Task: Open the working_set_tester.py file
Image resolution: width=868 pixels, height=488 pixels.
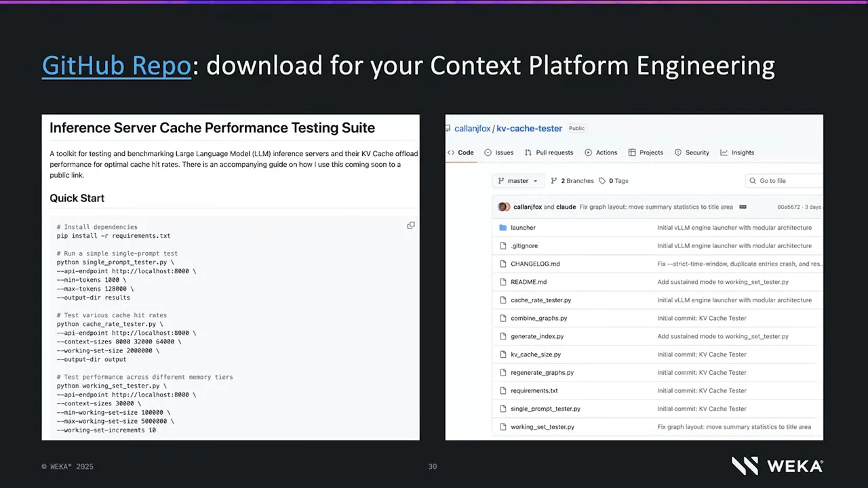Action: coord(542,427)
